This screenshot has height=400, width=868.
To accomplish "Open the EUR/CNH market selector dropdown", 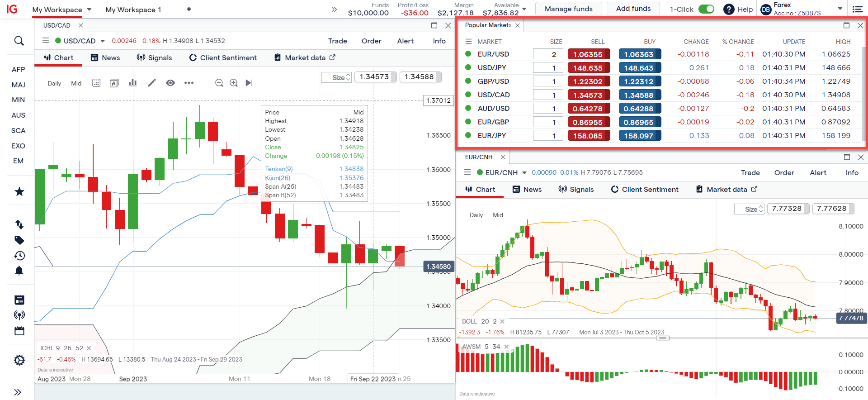I will tap(524, 173).
